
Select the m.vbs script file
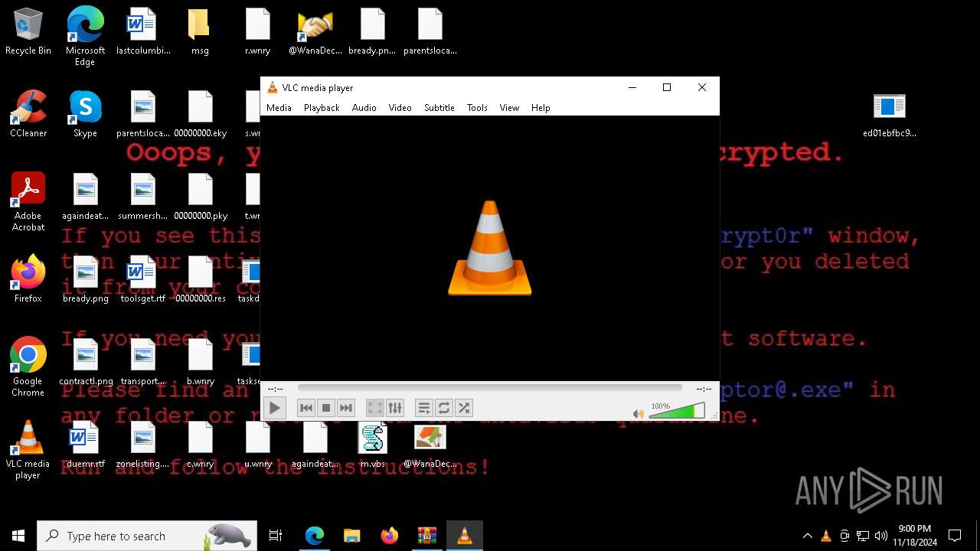373,445
